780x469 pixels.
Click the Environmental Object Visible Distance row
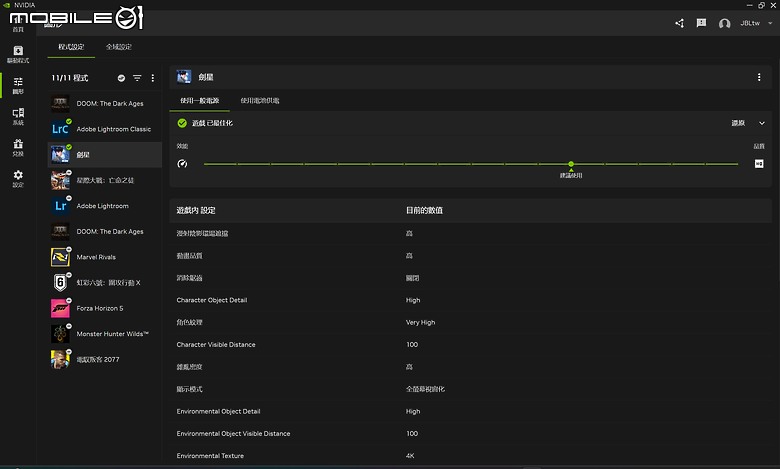tap(470, 434)
